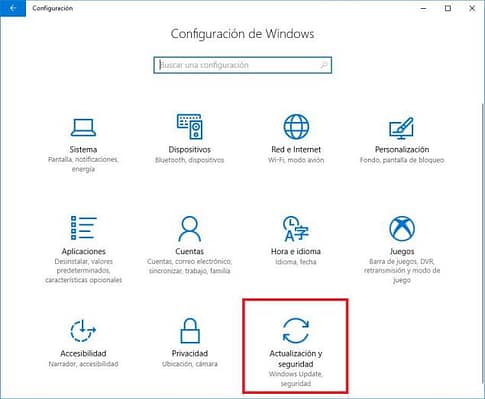Minimize the Configuración window
The width and height of the screenshot is (485, 399).
pos(424,9)
